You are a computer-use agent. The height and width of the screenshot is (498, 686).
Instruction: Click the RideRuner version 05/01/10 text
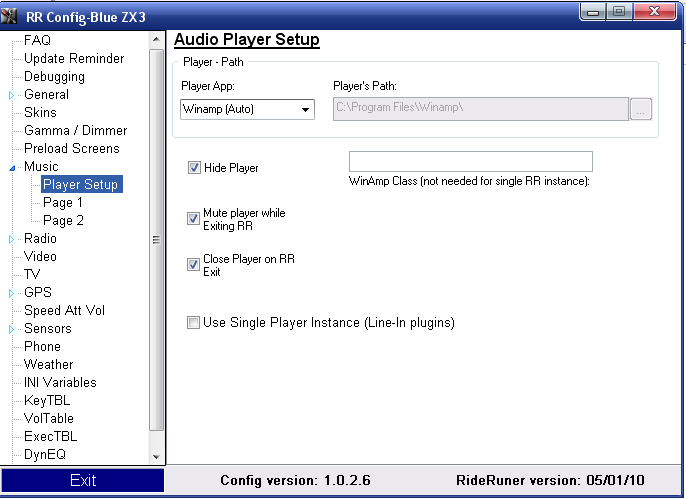[x=550, y=480]
